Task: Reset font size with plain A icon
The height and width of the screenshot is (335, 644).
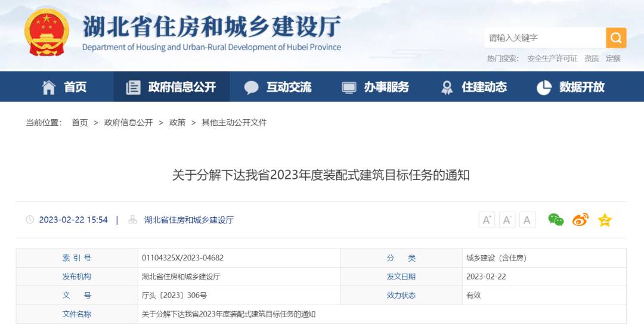Action: [527, 220]
